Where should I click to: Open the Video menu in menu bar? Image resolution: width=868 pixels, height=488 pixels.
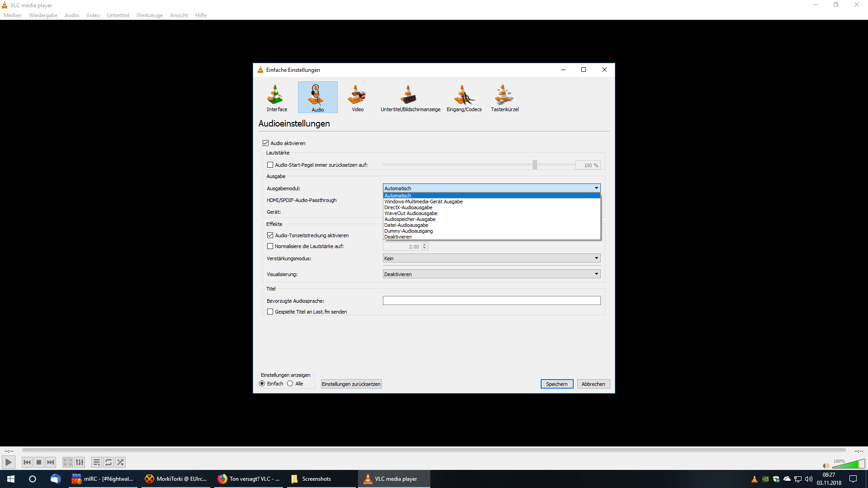pos(93,15)
